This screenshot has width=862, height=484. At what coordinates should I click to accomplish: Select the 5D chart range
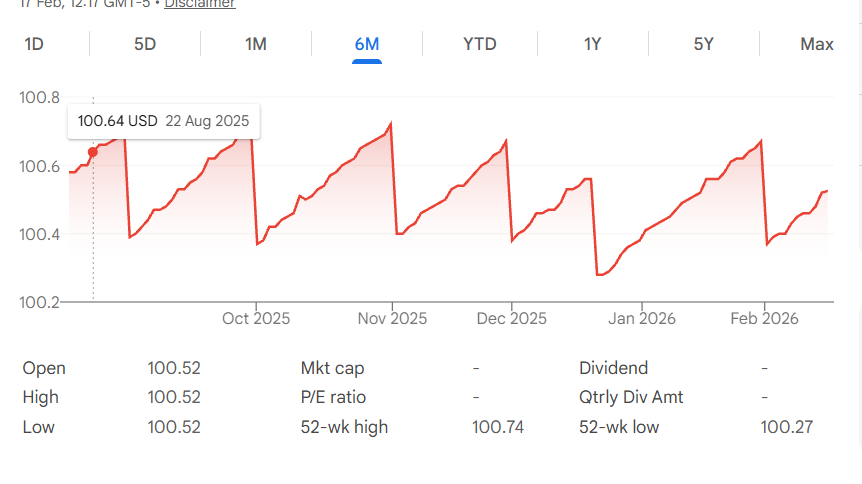tap(145, 44)
